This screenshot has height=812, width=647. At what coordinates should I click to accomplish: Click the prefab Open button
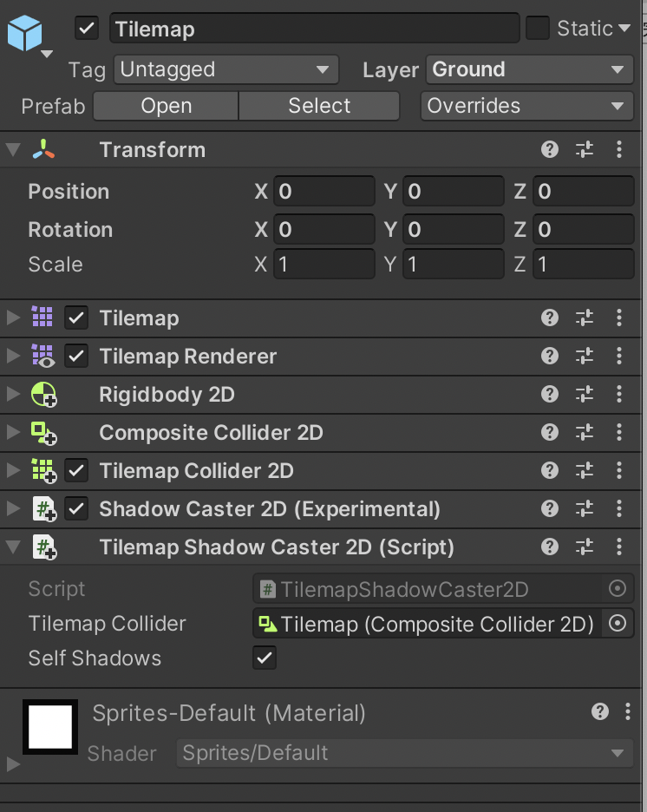tap(165, 106)
